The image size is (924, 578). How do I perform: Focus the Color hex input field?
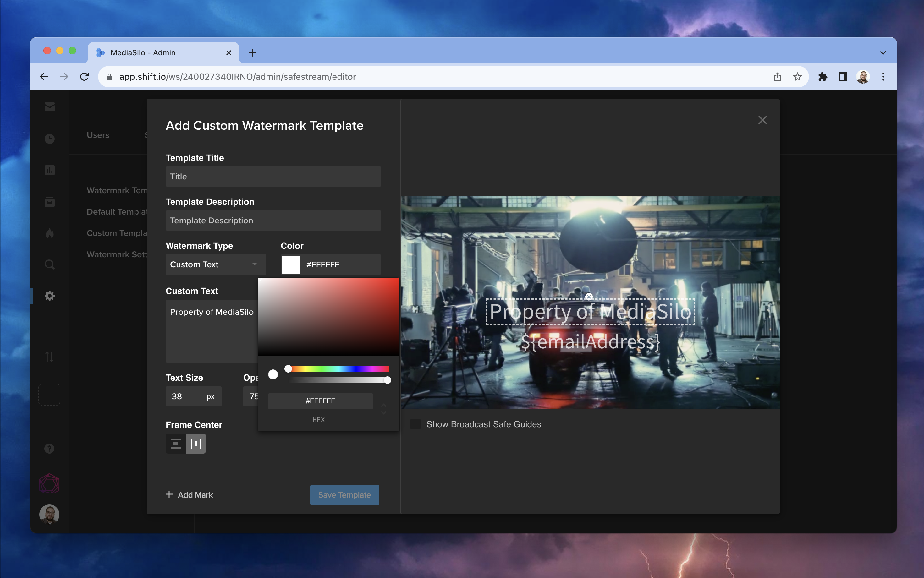coord(341,264)
